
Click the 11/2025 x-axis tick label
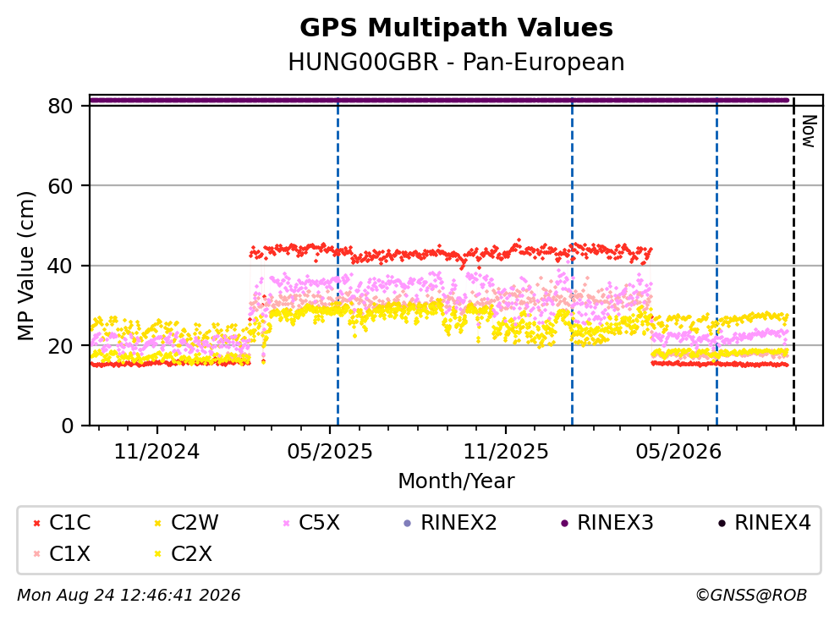pos(506,452)
